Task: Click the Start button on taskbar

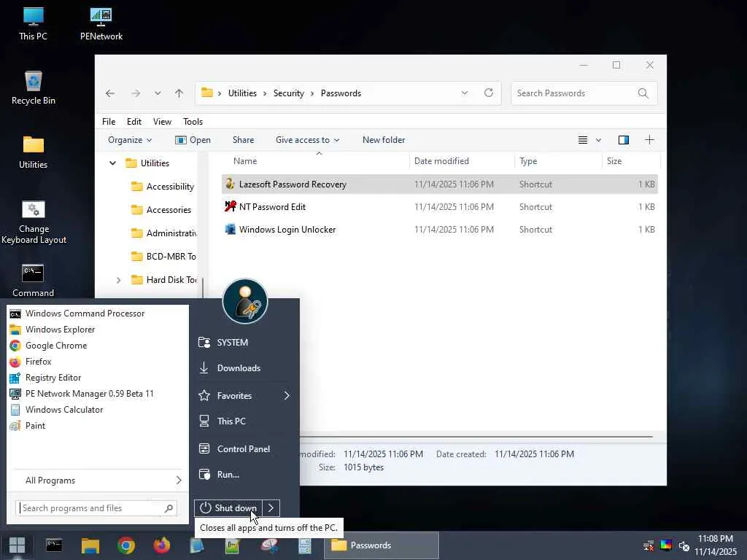Action: click(18, 545)
